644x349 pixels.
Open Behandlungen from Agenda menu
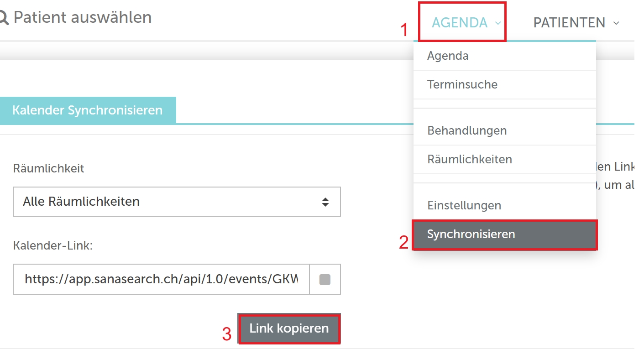(x=505, y=130)
